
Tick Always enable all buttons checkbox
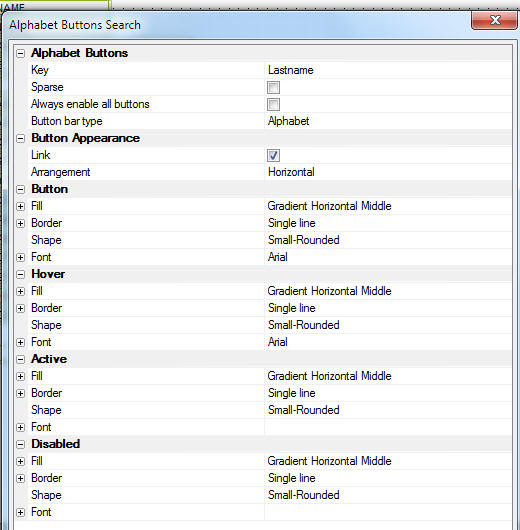click(x=273, y=104)
